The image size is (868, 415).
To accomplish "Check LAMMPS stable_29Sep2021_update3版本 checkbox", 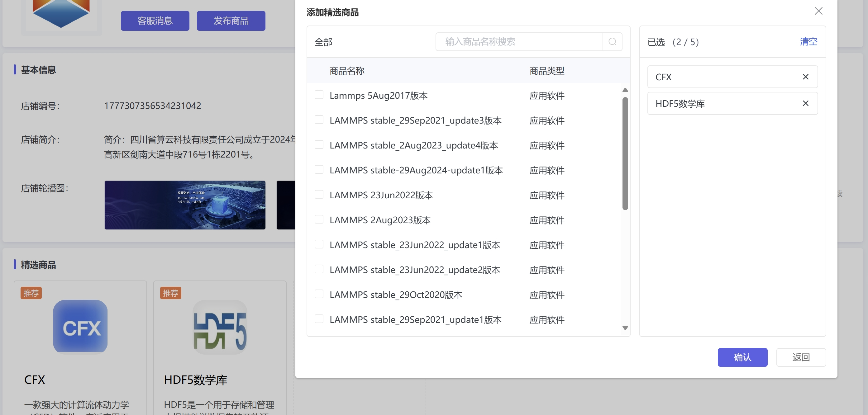I will pos(319,120).
